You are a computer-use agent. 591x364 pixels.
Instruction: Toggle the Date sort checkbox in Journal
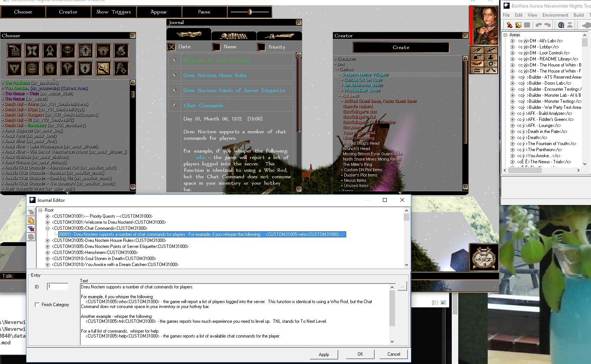pos(171,47)
